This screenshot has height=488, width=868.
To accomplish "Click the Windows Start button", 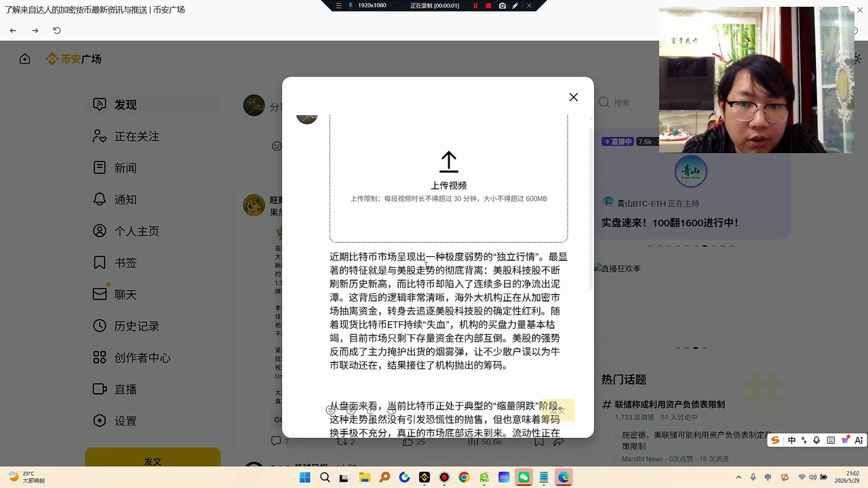I will point(304,477).
